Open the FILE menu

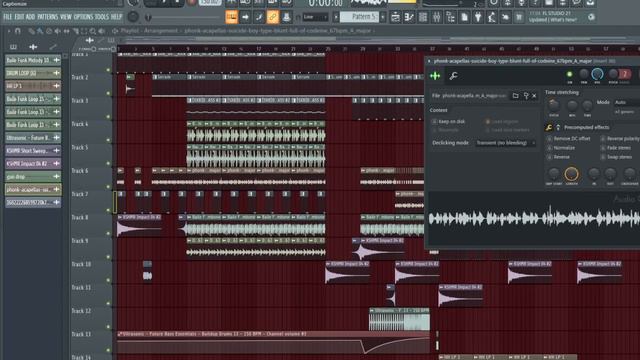click(x=7, y=17)
